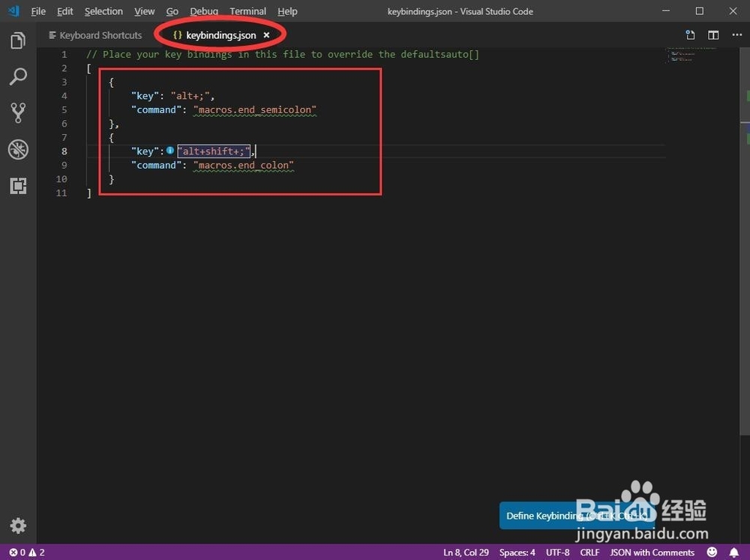The height and width of the screenshot is (560, 750).
Task: Change encoding via UTF-8 status item
Action: pos(557,553)
